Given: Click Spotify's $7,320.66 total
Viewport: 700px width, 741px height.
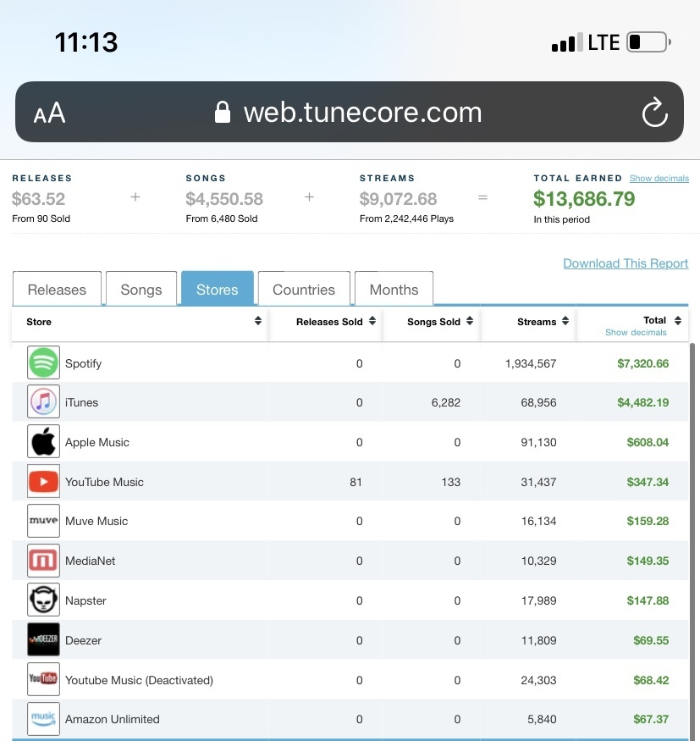Looking at the screenshot, I should pos(642,363).
